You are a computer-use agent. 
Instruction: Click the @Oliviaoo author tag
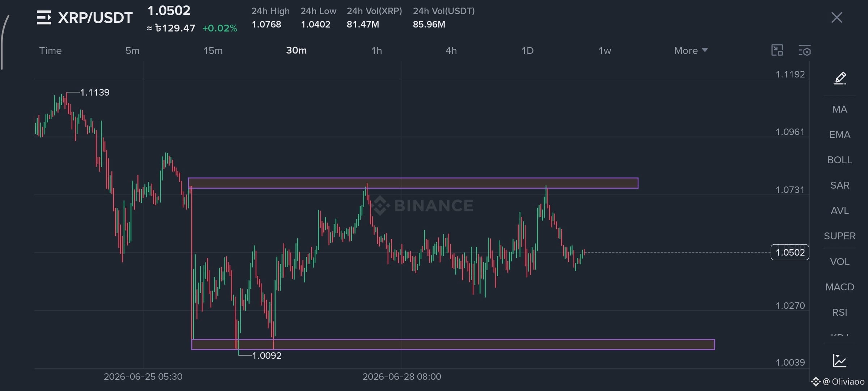[x=843, y=382]
